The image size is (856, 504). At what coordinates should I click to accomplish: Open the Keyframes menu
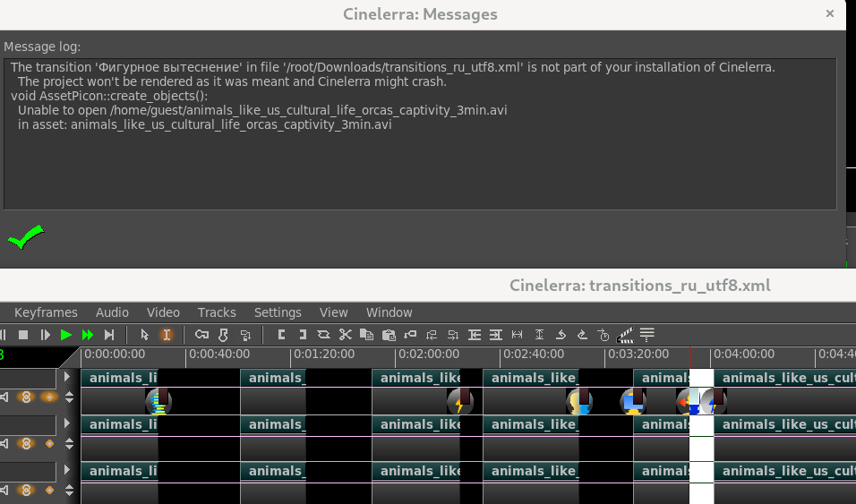[46, 312]
